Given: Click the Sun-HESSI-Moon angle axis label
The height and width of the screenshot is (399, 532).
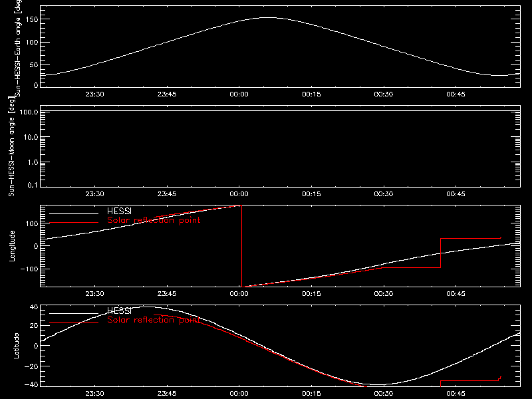Looking at the screenshot, I should point(11,146).
